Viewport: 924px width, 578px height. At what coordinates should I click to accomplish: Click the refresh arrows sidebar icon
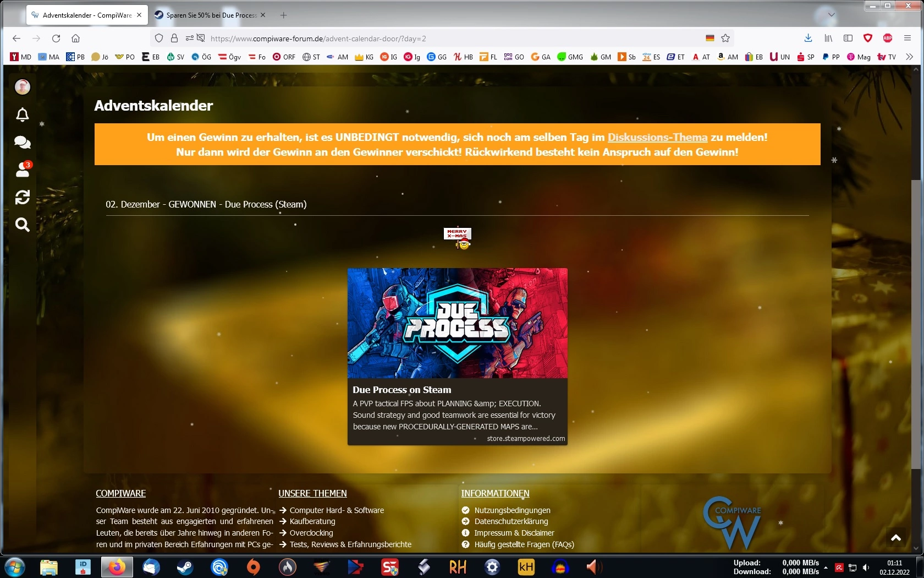pos(23,197)
